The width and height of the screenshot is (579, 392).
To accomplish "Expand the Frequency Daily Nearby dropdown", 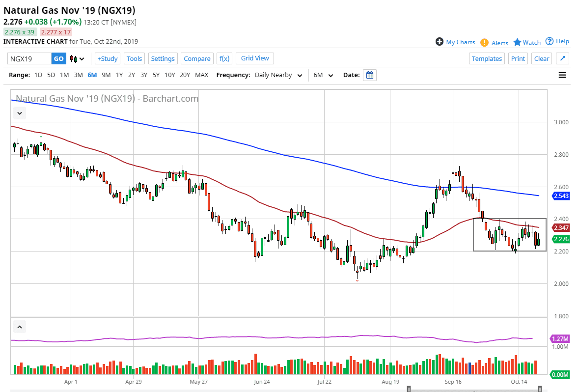I will coord(278,75).
